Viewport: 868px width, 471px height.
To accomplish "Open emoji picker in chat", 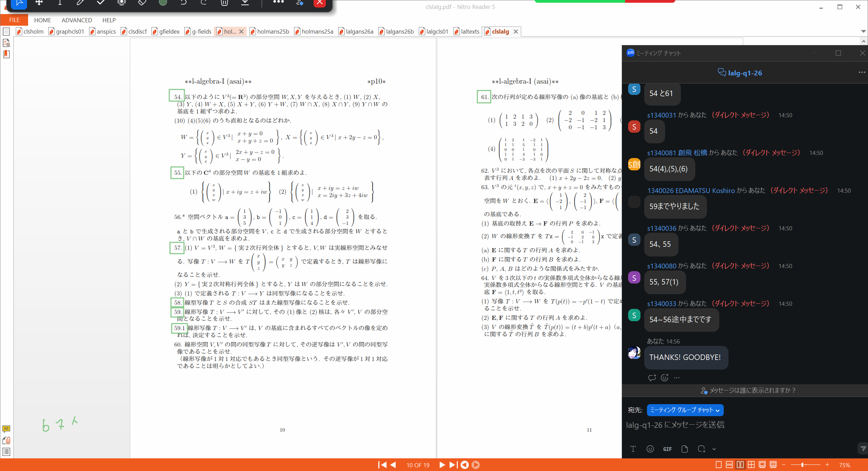I will (650, 449).
